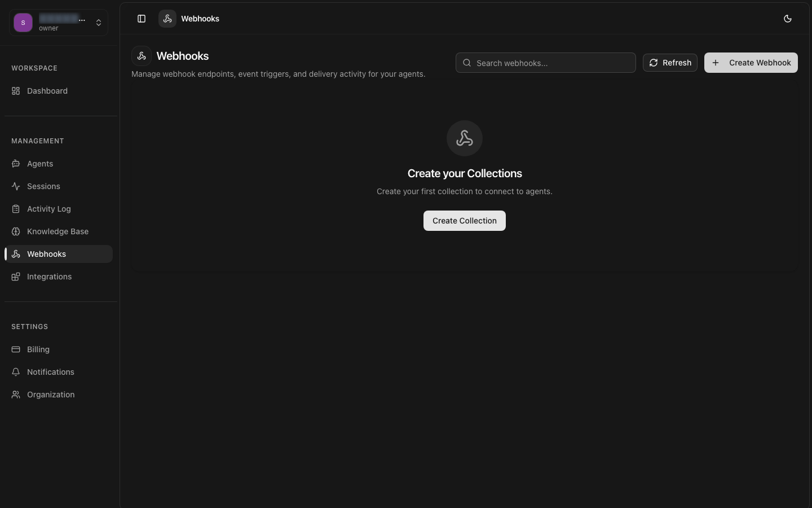The width and height of the screenshot is (812, 508).
Task: Click the Activity Log clipboard icon
Action: 16,209
